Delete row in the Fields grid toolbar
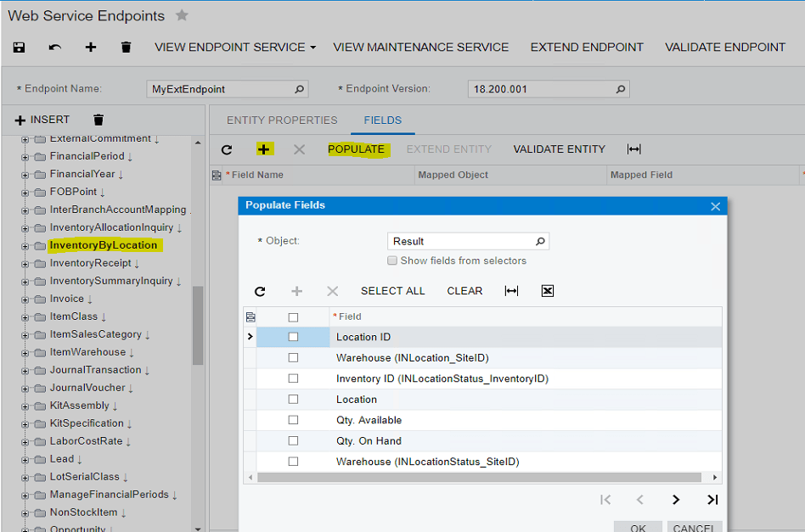This screenshot has height=532, width=805. (x=299, y=149)
